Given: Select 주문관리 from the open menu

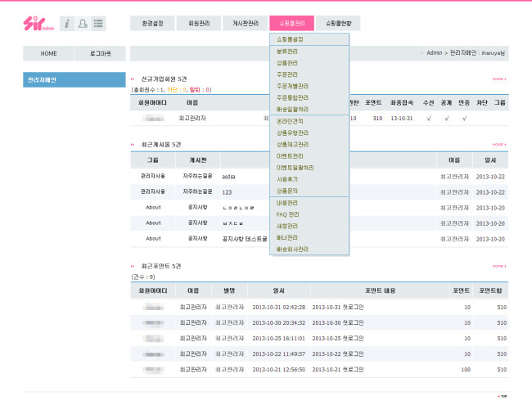Looking at the screenshot, I should coord(288,74).
